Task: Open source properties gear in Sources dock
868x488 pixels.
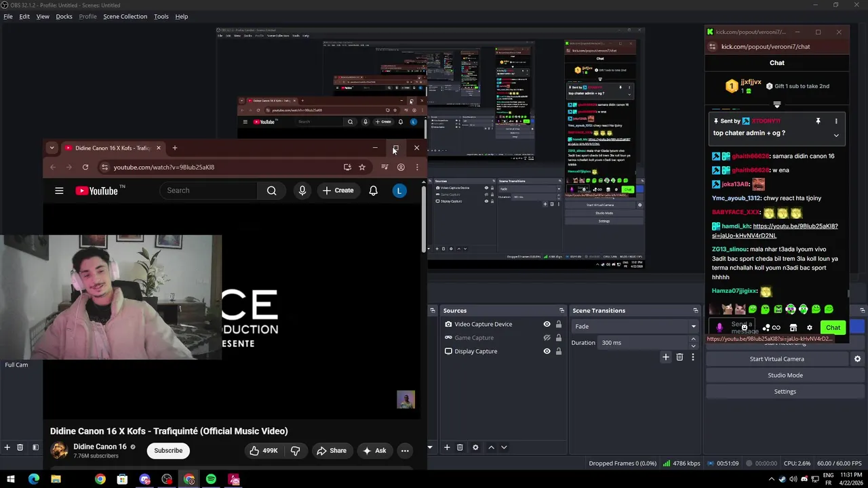Action: click(x=475, y=447)
